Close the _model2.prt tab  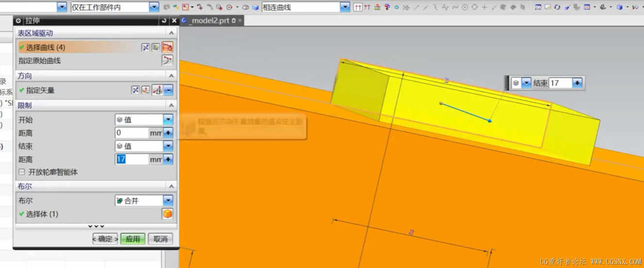pos(240,21)
